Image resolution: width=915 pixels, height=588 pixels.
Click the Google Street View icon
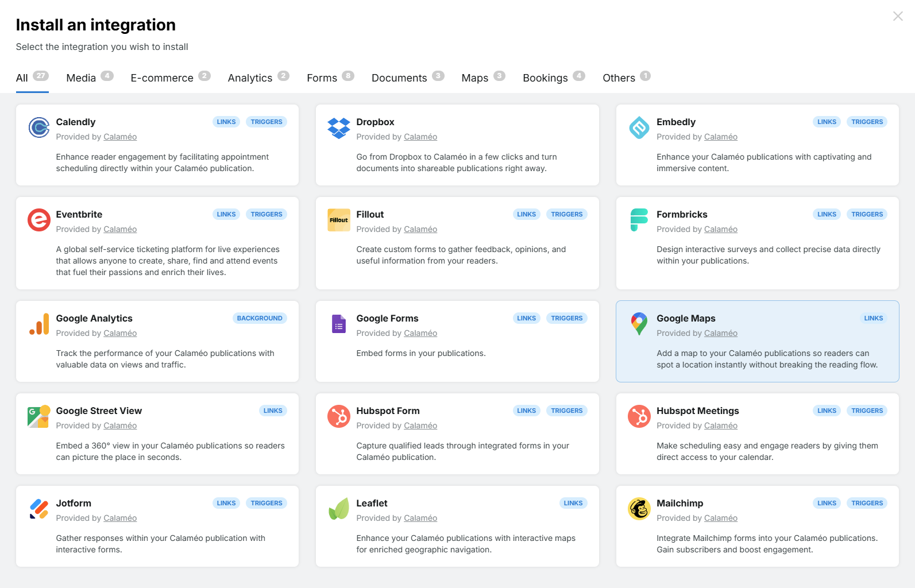tap(39, 416)
